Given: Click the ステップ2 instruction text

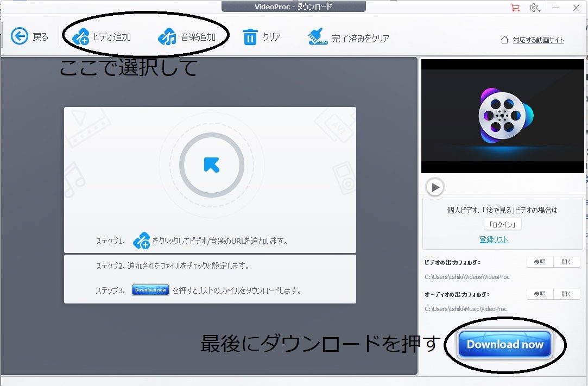Looking at the screenshot, I should pyautogui.click(x=173, y=266).
